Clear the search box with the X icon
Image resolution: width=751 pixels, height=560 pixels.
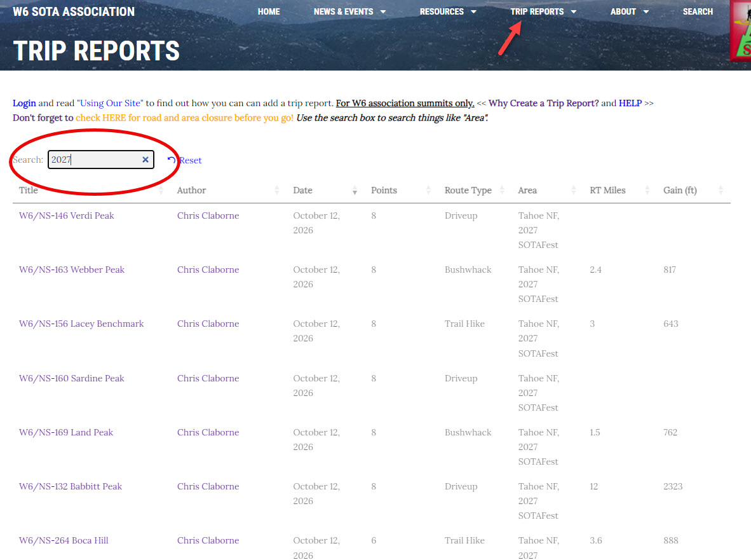(x=145, y=160)
